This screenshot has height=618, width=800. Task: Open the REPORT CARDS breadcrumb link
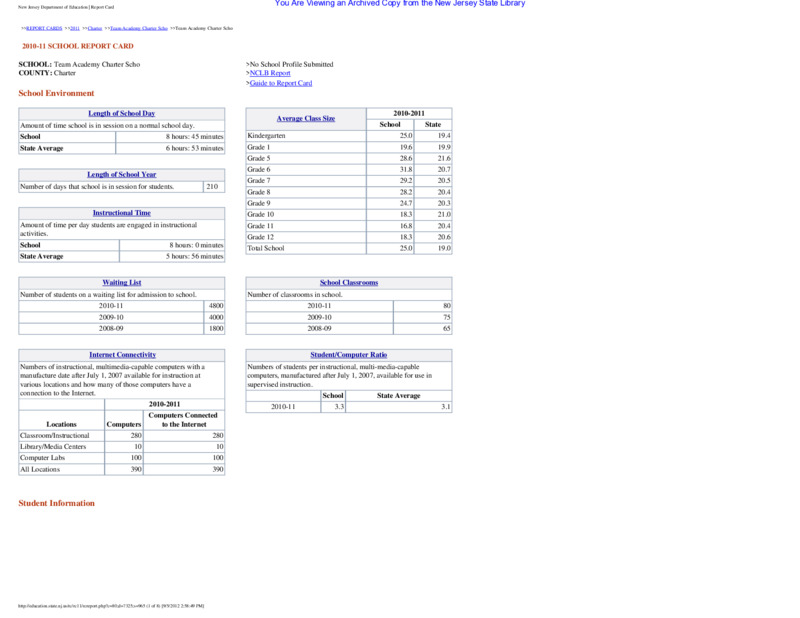click(x=44, y=28)
